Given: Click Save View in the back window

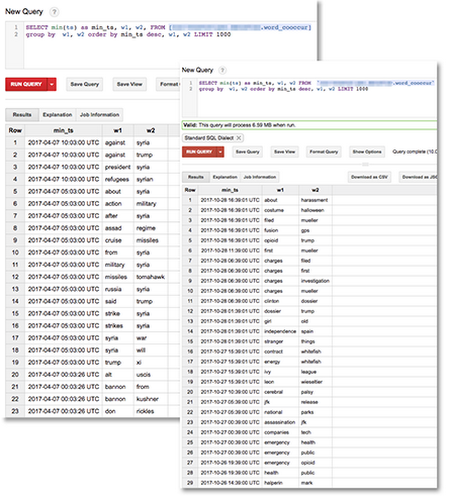Looking at the screenshot, I should tap(130, 84).
